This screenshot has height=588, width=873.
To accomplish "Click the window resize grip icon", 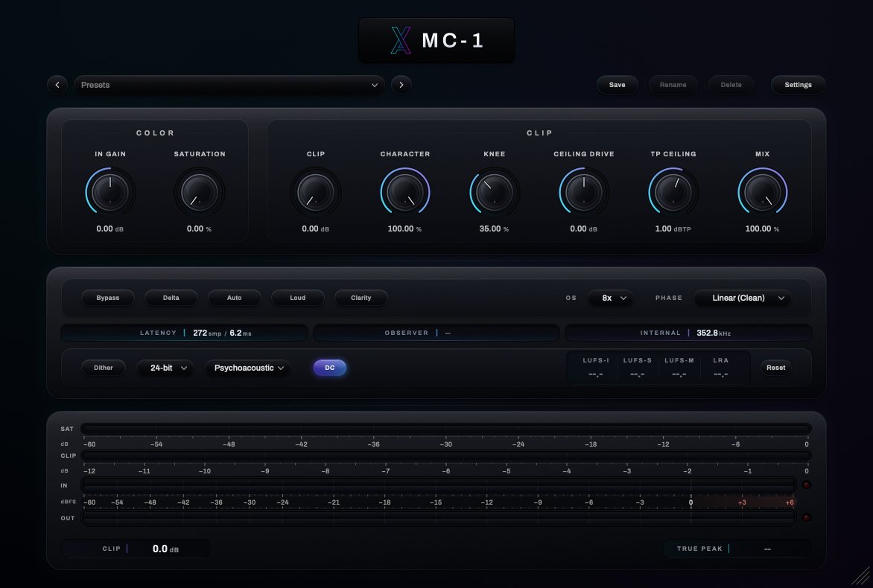I will point(861,576).
